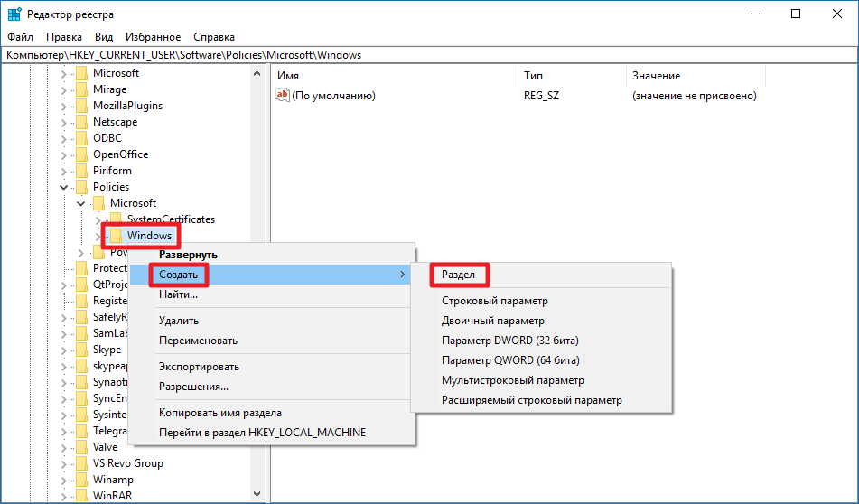Click the Skype folder icon
The height and width of the screenshot is (504, 859).
point(81,350)
